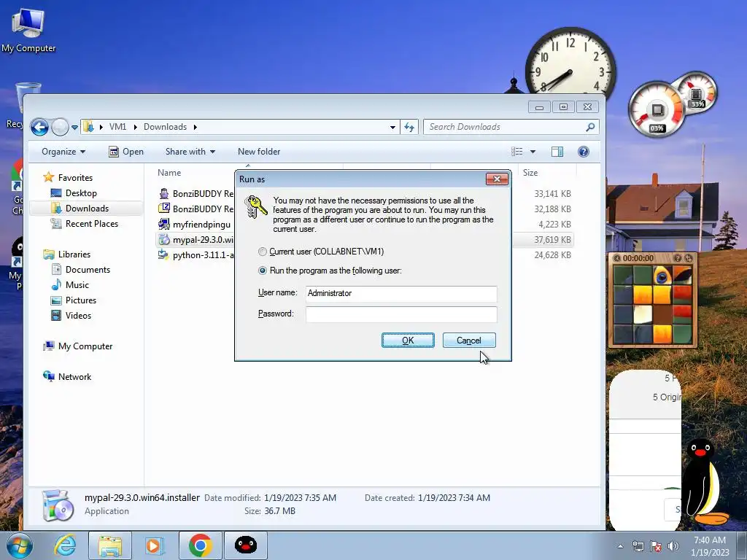Open My Computer desktop icon
Image resolution: width=747 pixels, height=560 pixels.
(x=28, y=30)
